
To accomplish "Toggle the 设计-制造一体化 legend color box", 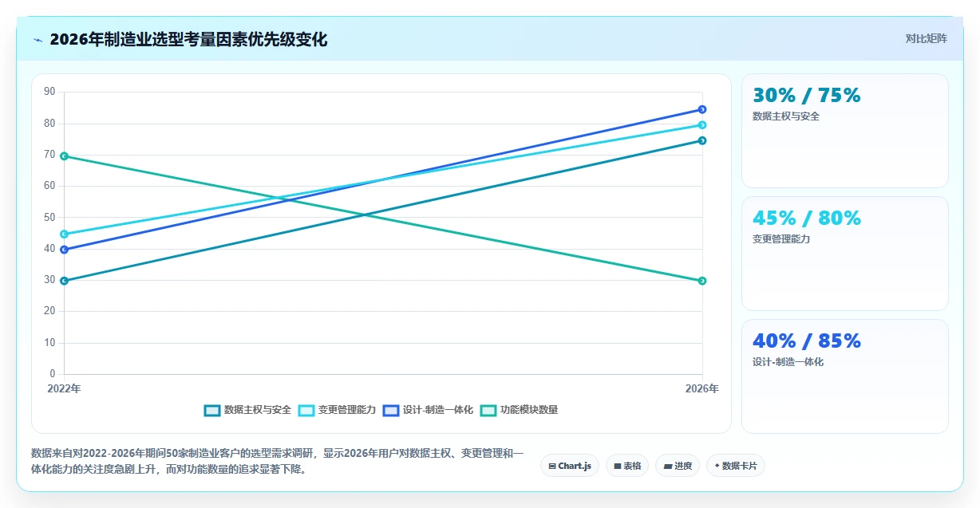I will [390, 410].
